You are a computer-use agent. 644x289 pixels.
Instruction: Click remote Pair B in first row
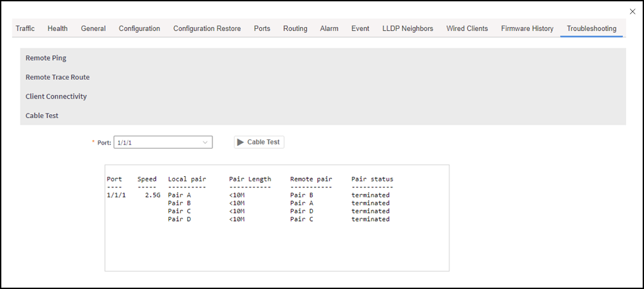[x=302, y=195]
